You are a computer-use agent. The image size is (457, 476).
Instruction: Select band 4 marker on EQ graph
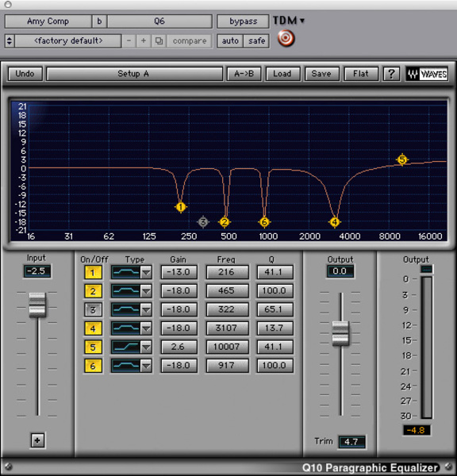[334, 222]
